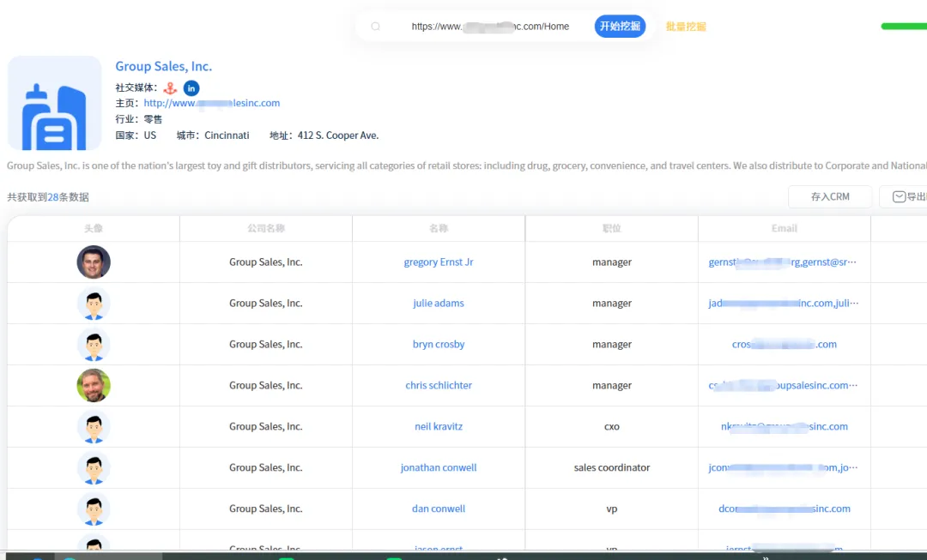Click jonathan conwell's default avatar icon

[94, 468]
